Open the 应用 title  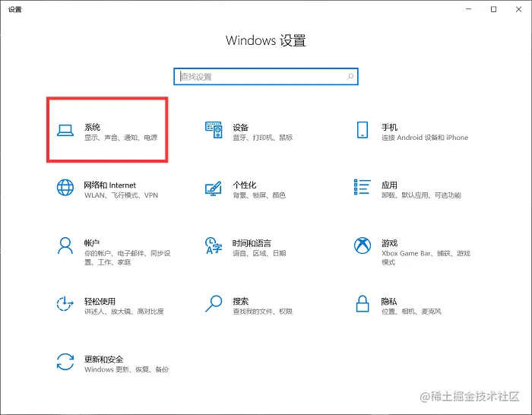coord(389,185)
